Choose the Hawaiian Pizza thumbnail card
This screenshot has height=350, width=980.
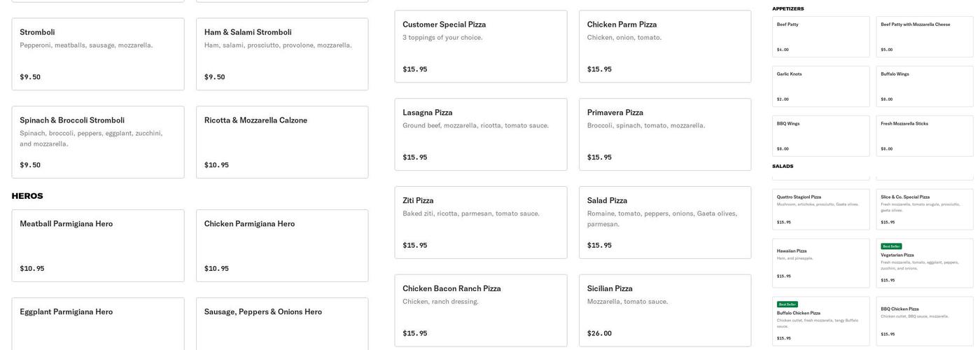click(821, 263)
